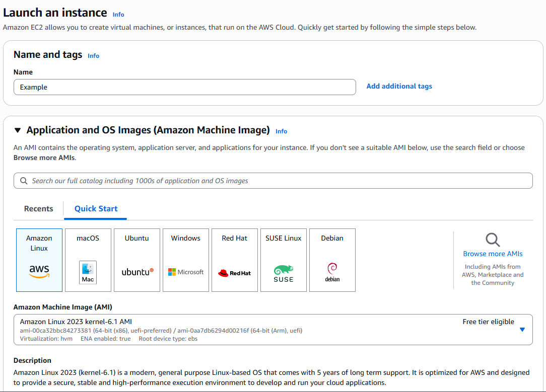Switch to the Recents tab

[x=39, y=209]
